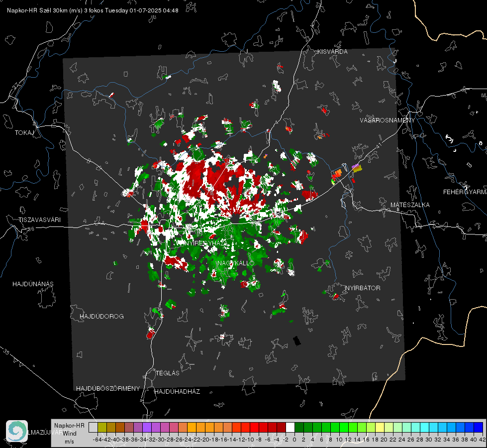Click the Wind label in legend
The height and width of the screenshot is (448, 487).
(x=70, y=434)
